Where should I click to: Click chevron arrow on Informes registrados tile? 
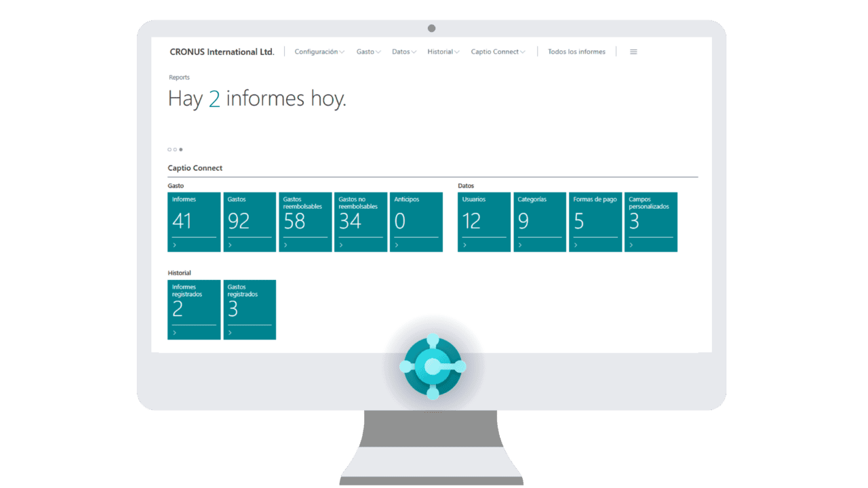(174, 333)
